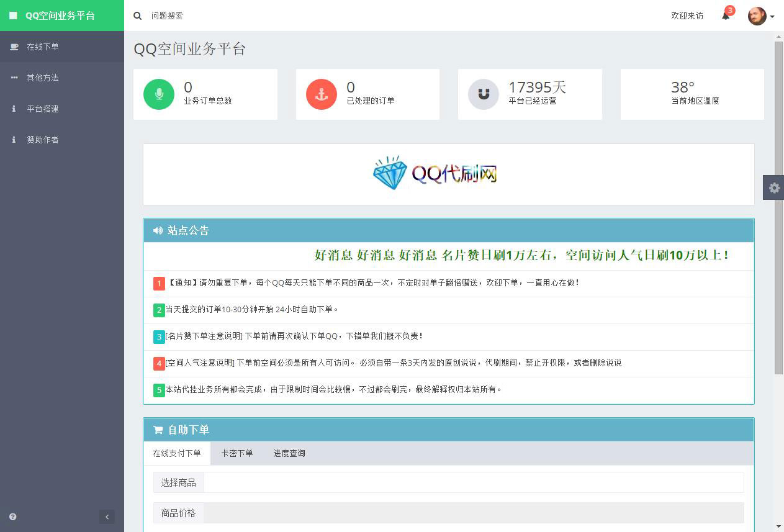The height and width of the screenshot is (532, 784).
Task: Click the red anchor icon on 已处理的订单 card
Action: coord(320,94)
